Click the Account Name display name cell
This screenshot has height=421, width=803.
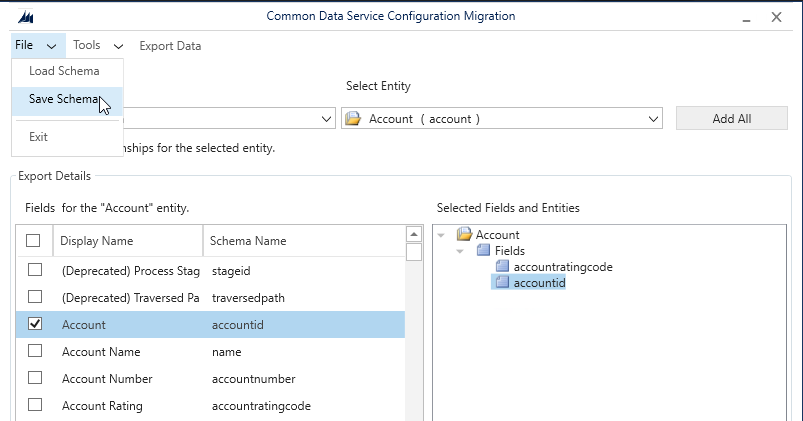click(x=101, y=352)
